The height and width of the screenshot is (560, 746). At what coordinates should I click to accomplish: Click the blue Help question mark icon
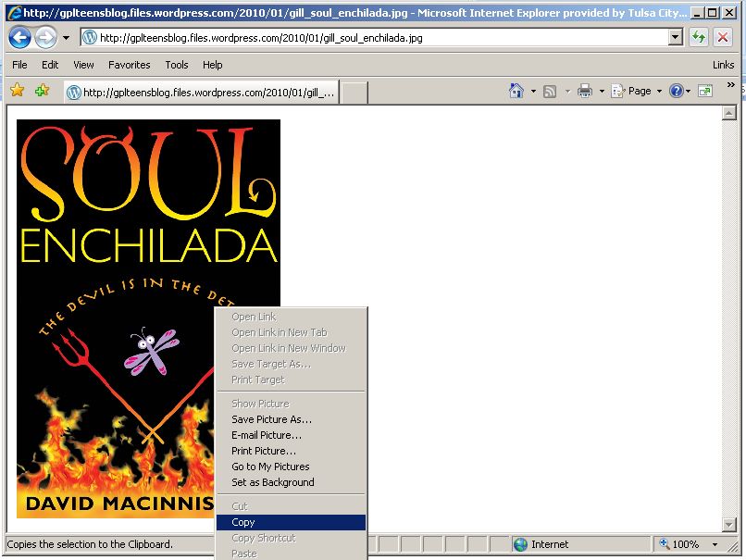coord(676,91)
